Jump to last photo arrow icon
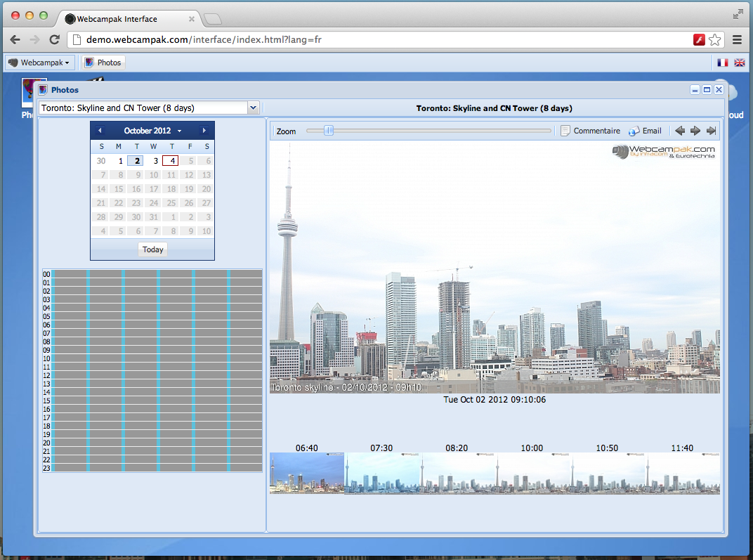 coord(712,131)
